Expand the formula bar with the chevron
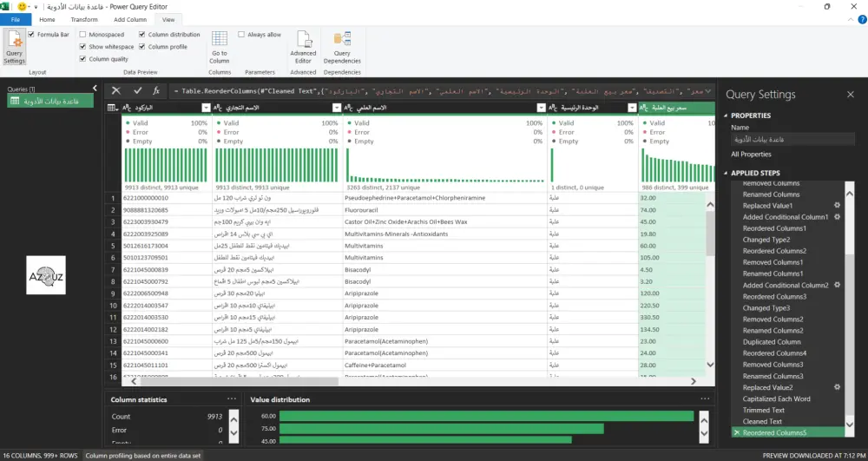This screenshot has height=461, width=868. [x=707, y=91]
